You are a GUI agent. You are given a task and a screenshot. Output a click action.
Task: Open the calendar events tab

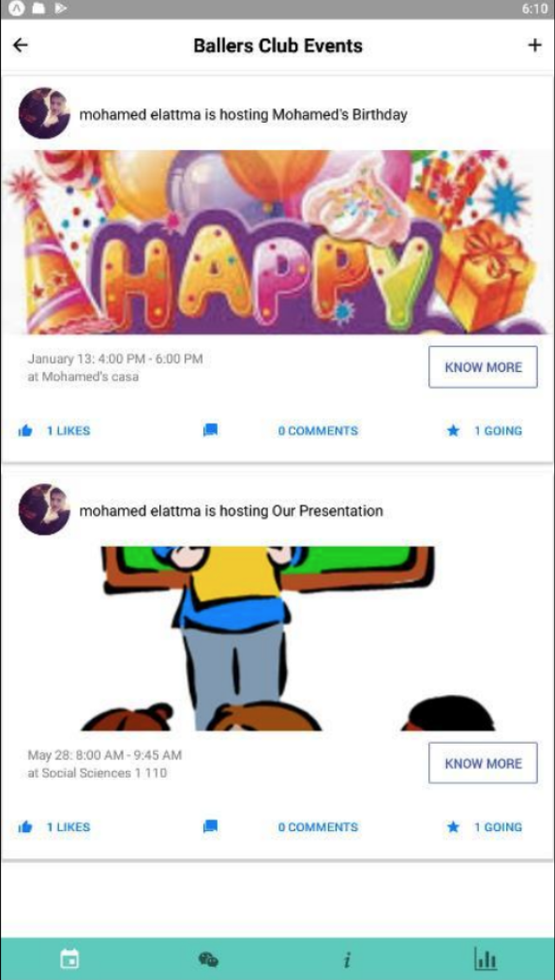point(69,958)
